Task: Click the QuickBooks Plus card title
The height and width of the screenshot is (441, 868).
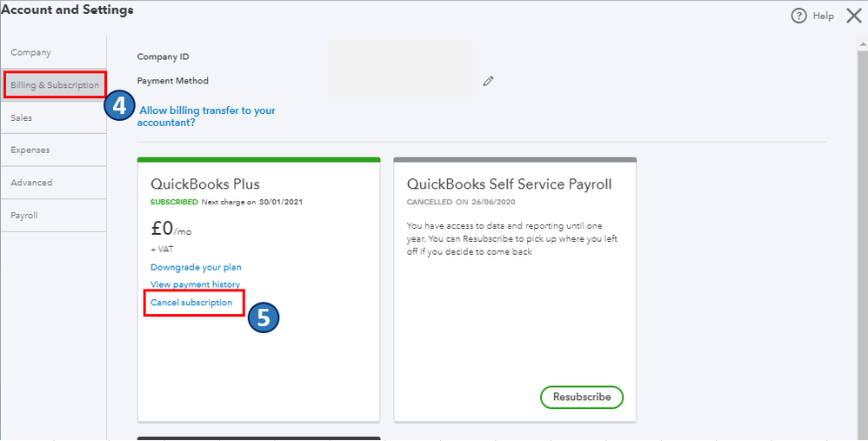Action: [x=205, y=184]
